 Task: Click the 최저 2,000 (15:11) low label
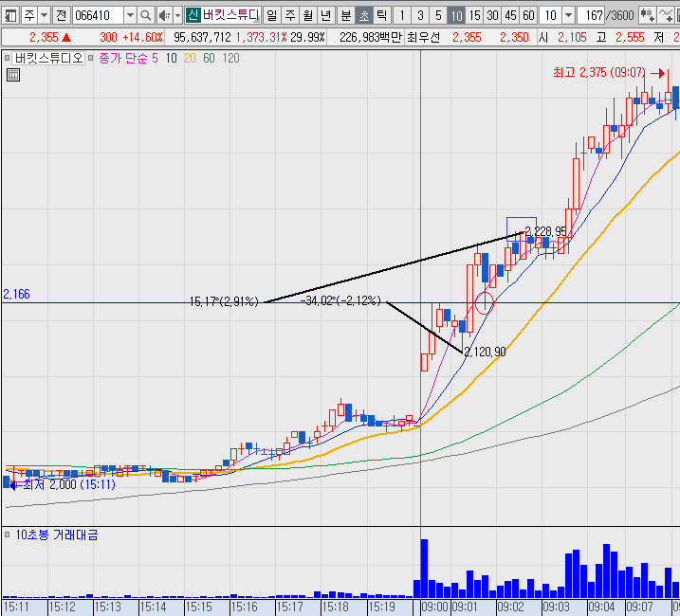click(x=69, y=484)
